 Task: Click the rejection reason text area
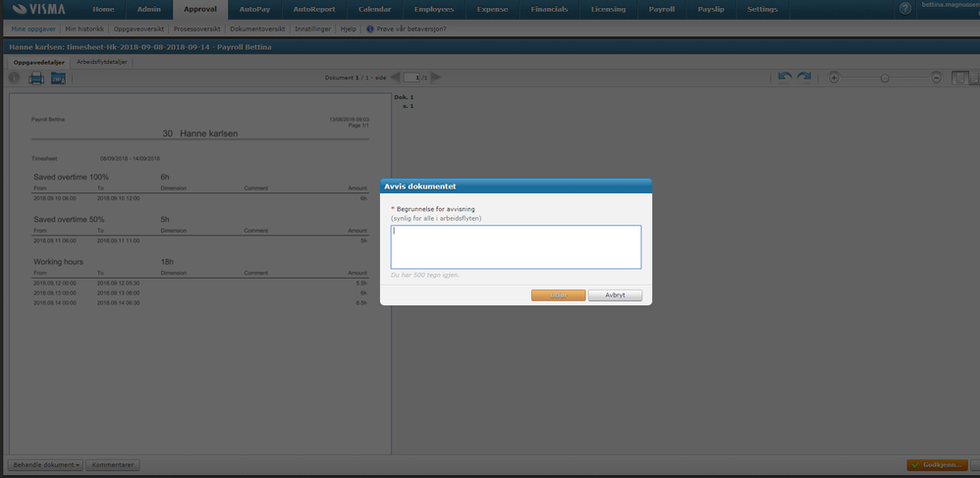tap(516, 246)
